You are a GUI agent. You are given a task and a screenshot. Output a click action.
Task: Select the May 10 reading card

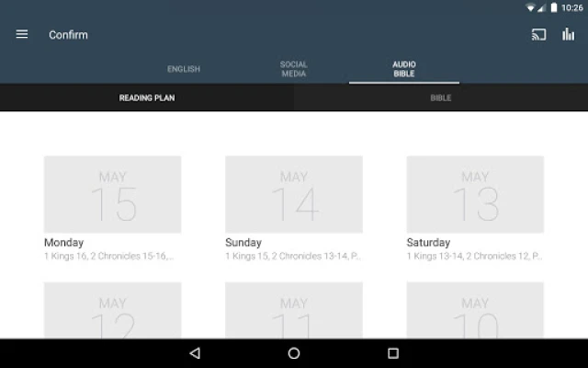tap(475, 311)
